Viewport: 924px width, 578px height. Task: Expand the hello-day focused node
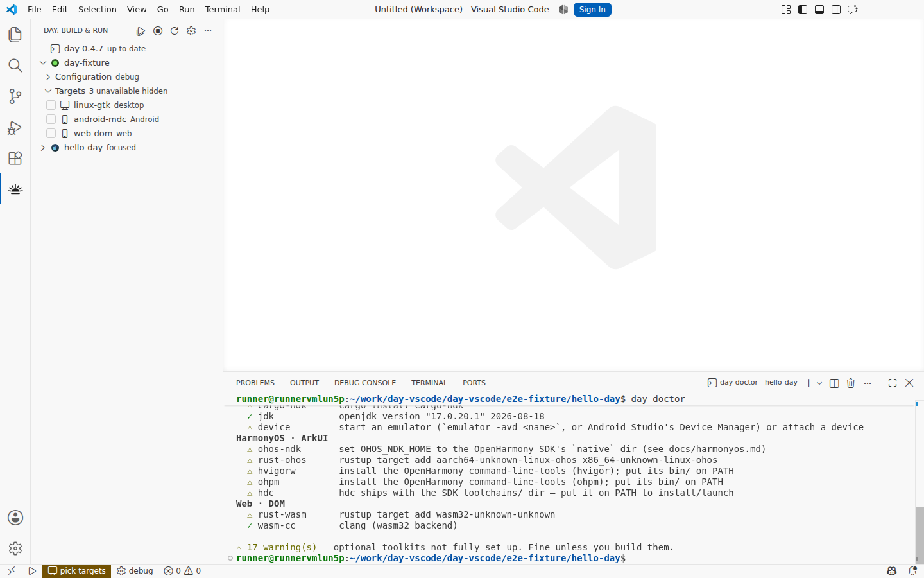[43, 148]
